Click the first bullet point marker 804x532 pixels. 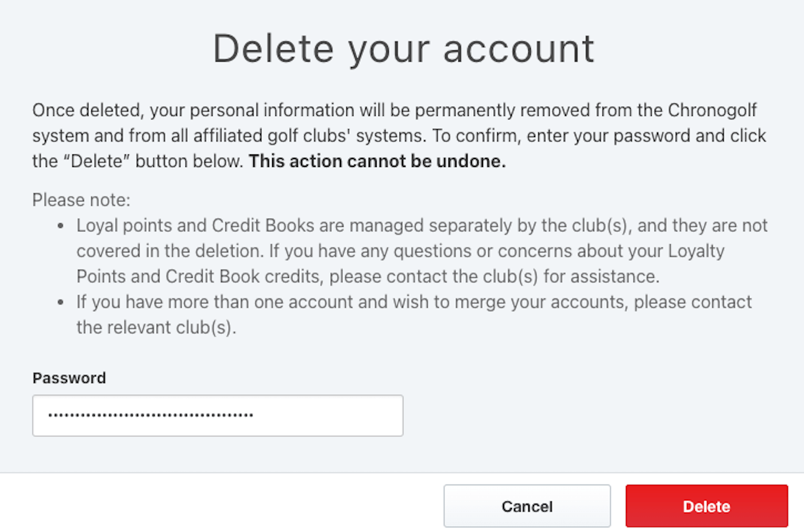[60, 226]
